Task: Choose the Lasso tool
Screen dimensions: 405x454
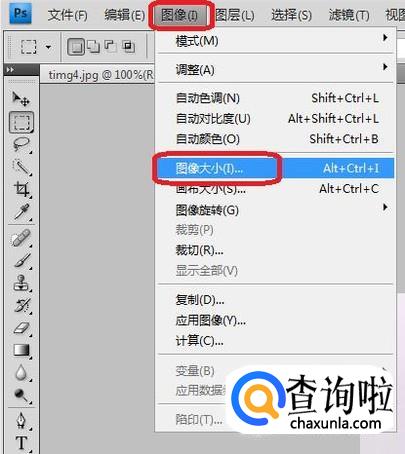Action: 21,144
